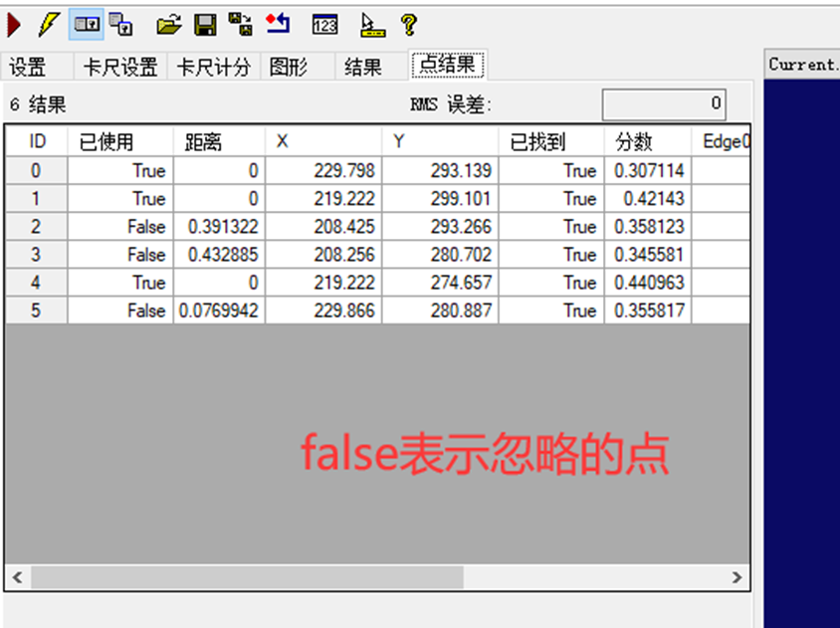
Task: Open the floating tool display window
Action: click(x=121, y=25)
